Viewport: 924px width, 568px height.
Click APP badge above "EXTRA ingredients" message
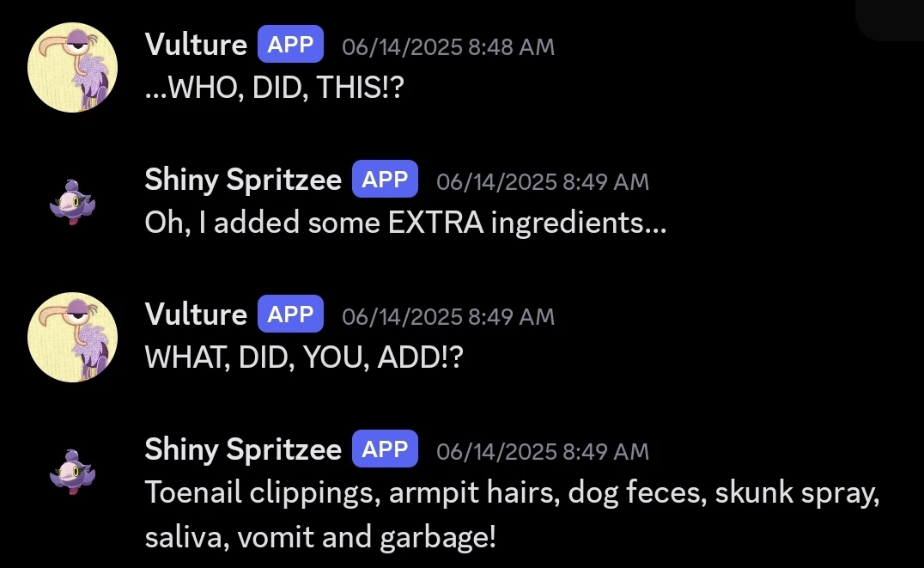[x=385, y=180]
